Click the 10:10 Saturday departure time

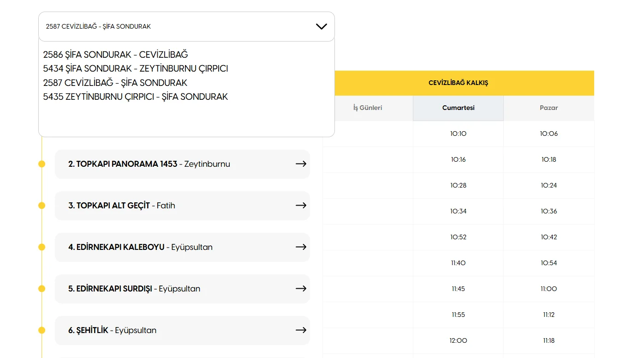(458, 134)
